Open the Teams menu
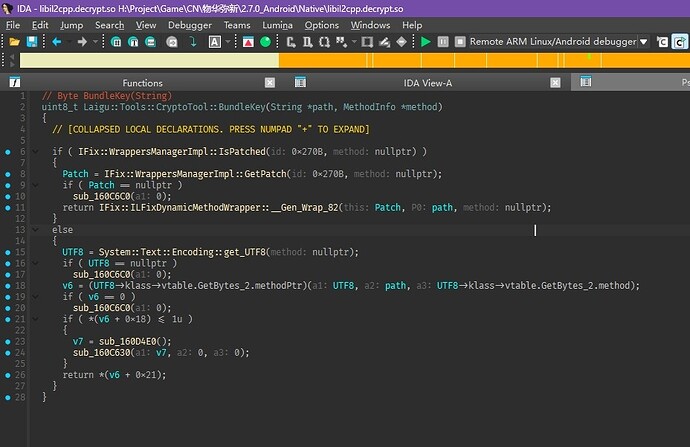 coord(237,25)
